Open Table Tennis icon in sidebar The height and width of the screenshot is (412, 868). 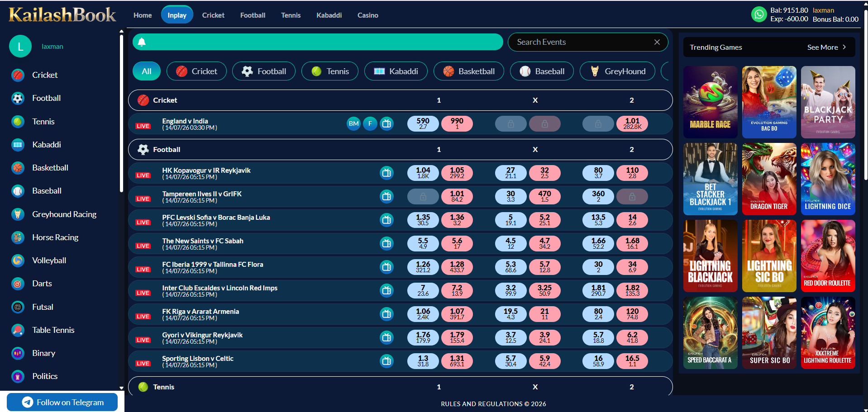18,330
